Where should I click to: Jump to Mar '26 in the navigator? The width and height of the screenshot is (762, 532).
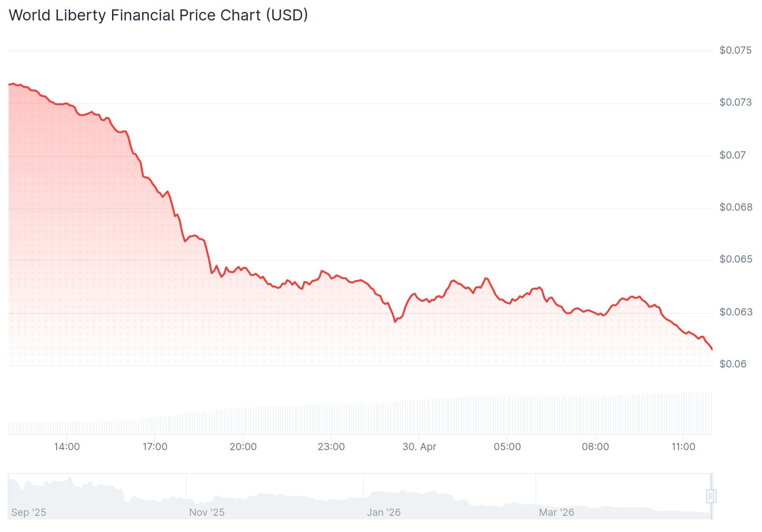tap(556, 512)
